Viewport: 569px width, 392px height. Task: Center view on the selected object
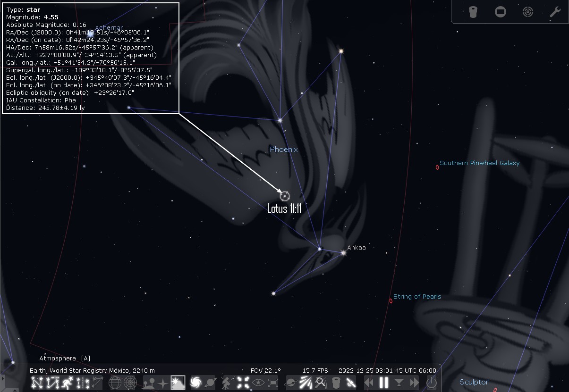point(243,383)
